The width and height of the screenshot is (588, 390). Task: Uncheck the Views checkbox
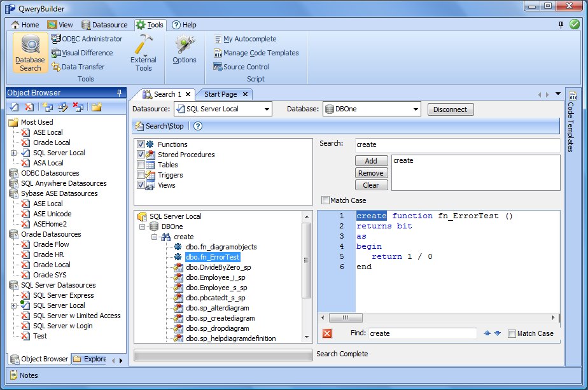point(141,185)
